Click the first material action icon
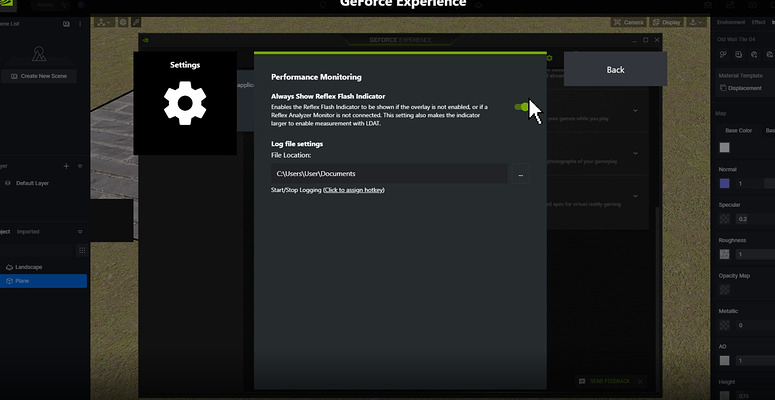Image resolution: width=775 pixels, height=400 pixels. click(x=723, y=55)
